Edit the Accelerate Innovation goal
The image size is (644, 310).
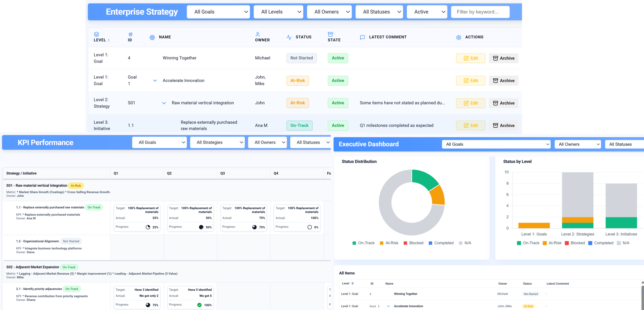(x=470, y=81)
